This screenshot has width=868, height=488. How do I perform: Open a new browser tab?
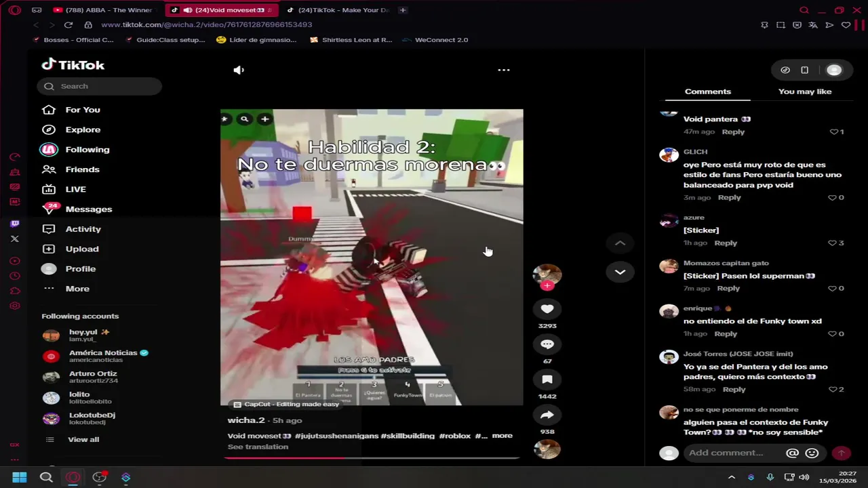[x=403, y=10]
